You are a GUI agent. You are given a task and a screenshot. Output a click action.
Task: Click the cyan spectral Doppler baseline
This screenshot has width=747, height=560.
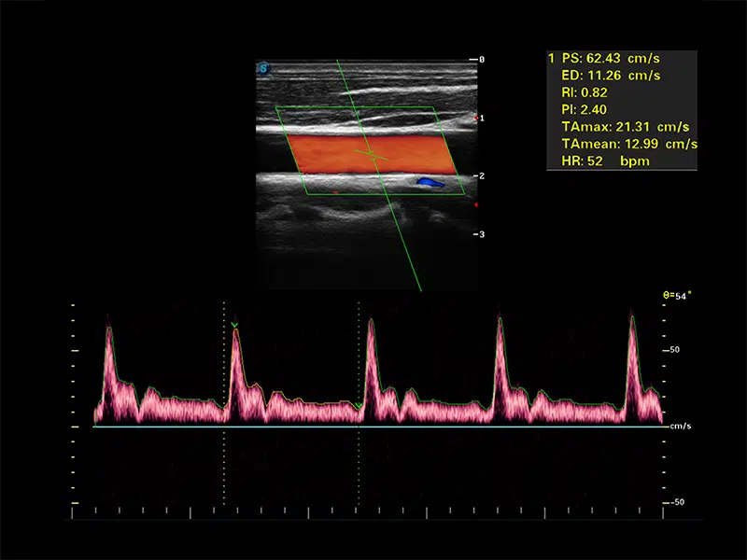click(x=373, y=427)
